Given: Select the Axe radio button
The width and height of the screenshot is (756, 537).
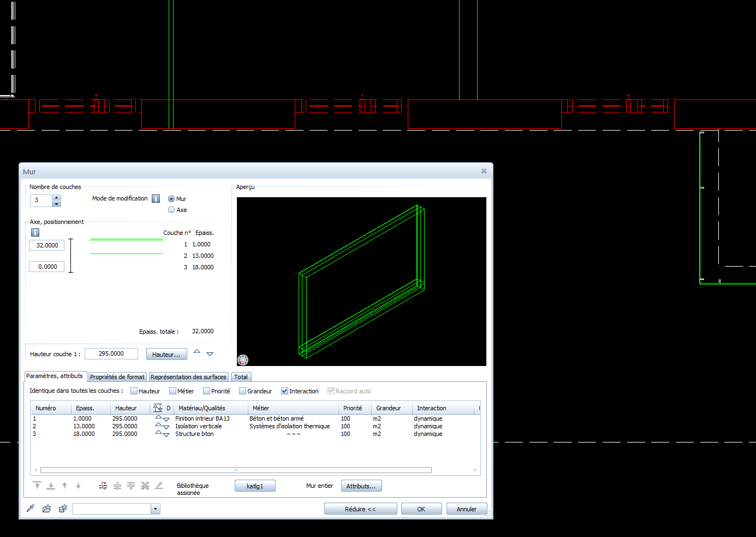Looking at the screenshot, I should [171, 210].
